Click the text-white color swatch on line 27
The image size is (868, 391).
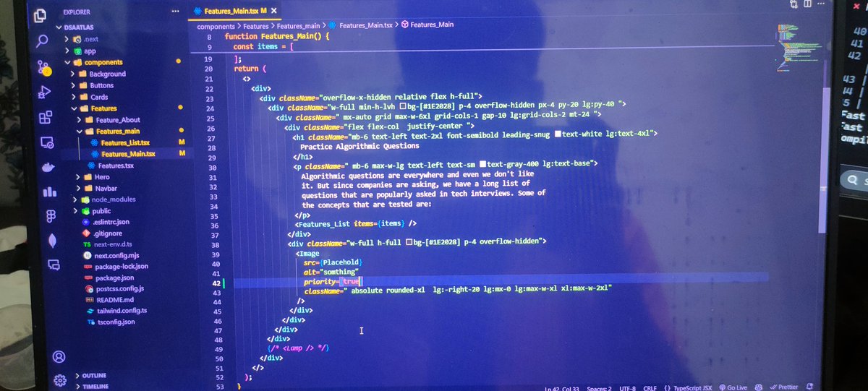558,134
